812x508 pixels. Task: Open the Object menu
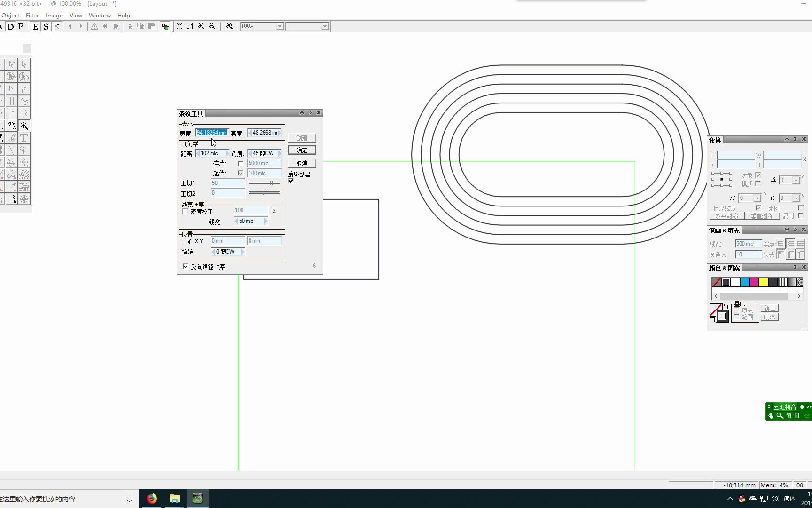tap(10, 15)
